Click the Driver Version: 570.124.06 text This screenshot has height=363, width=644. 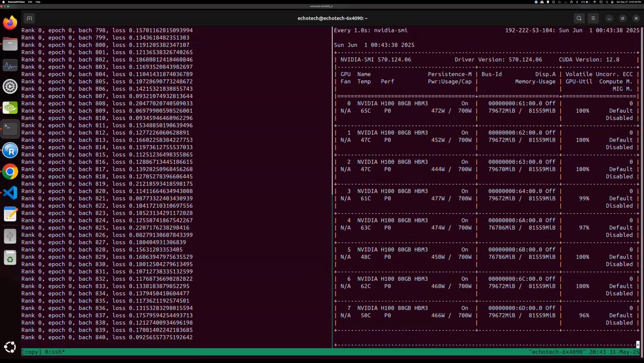pos(498,60)
